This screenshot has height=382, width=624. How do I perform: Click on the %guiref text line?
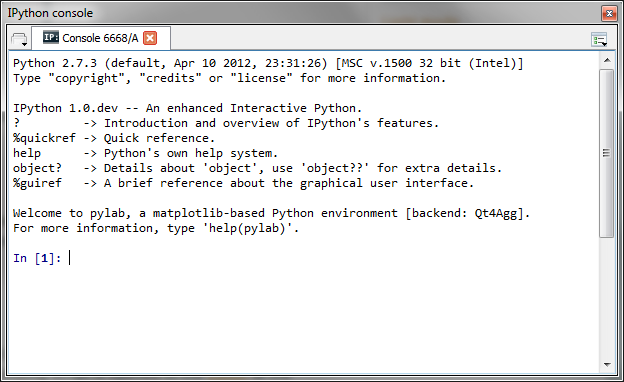pyautogui.click(x=243, y=183)
